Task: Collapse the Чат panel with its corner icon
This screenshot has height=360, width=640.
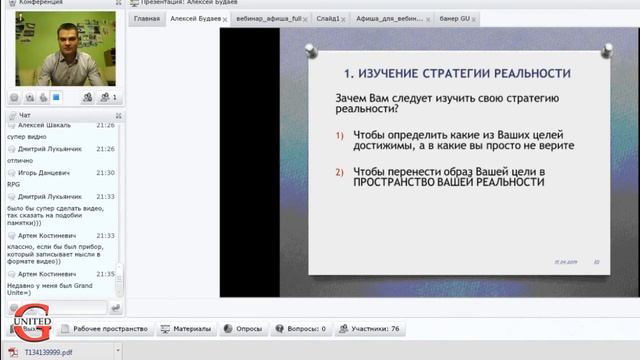Action: coord(118,116)
